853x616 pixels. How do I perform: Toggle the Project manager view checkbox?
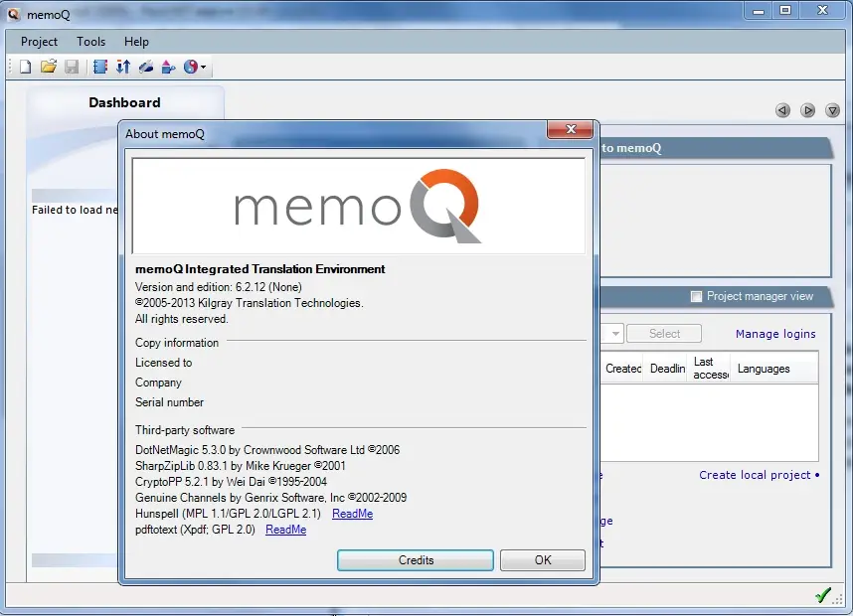coord(696,296)
